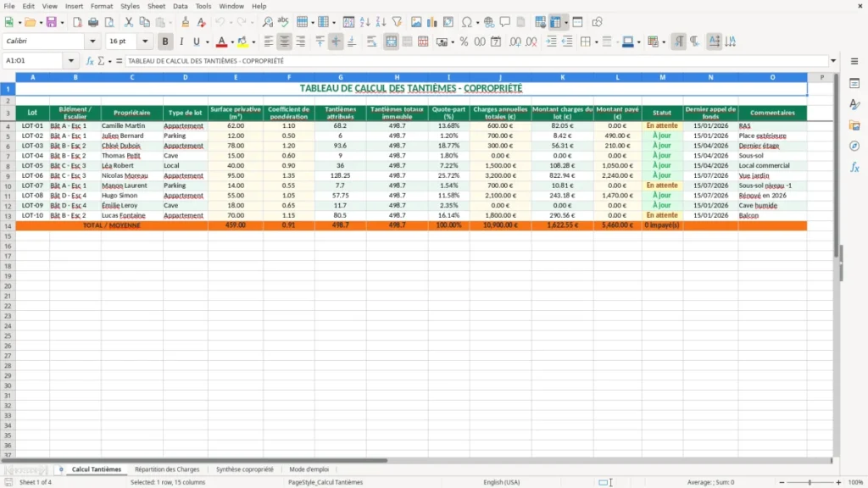Open the Data menu

180,6
